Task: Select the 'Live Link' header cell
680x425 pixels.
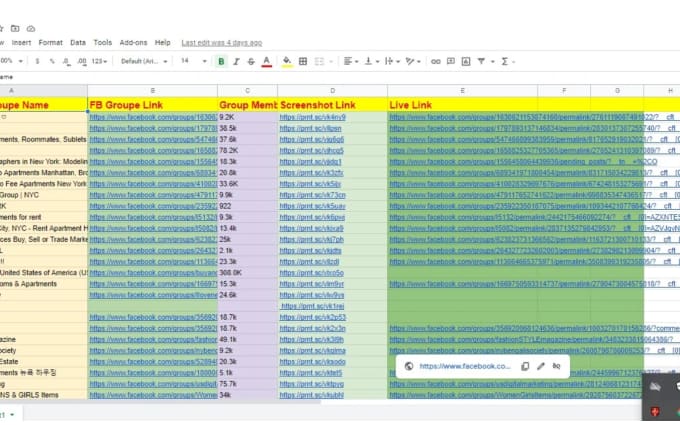Action: coord(462,105)
